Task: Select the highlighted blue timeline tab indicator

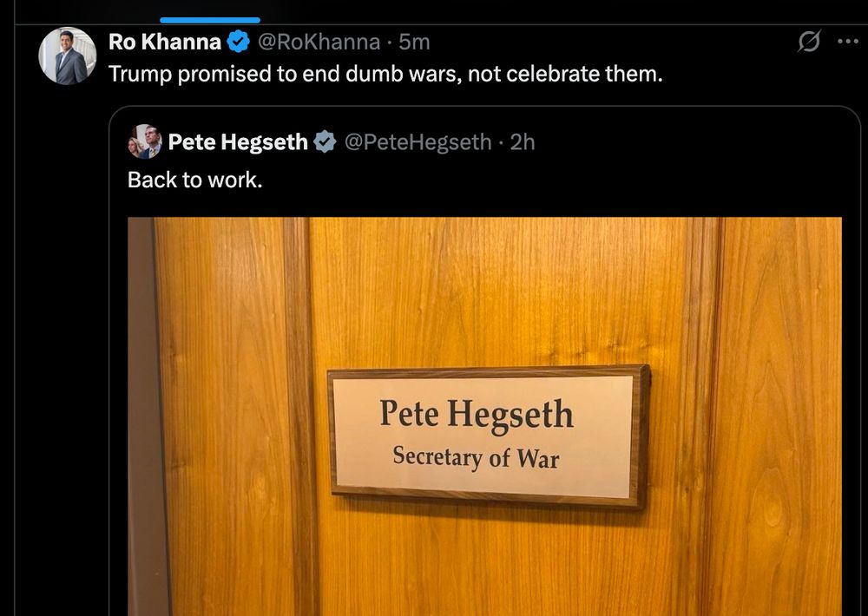Action: pyautogui.click(x=210, y=21)
